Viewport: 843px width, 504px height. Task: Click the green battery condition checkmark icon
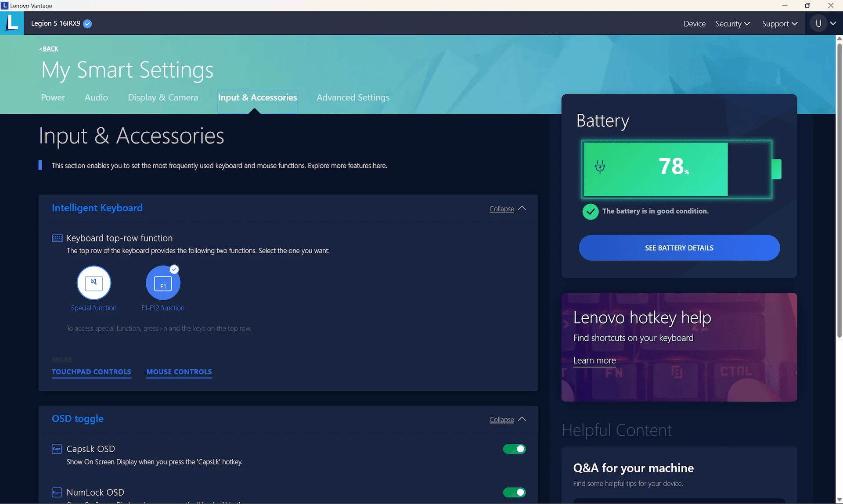click(x=590, y=212)
